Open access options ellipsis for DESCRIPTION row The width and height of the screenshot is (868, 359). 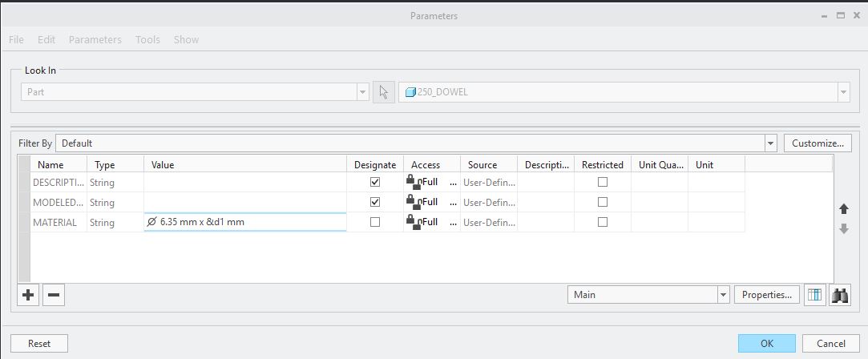tap(454, 182)
